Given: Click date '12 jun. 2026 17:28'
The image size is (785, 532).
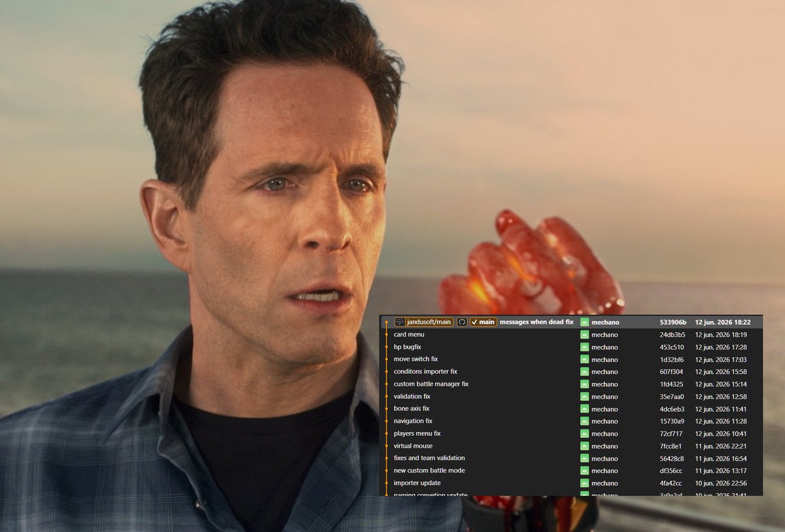Looking at the screenshot, I should coord(721,347).
